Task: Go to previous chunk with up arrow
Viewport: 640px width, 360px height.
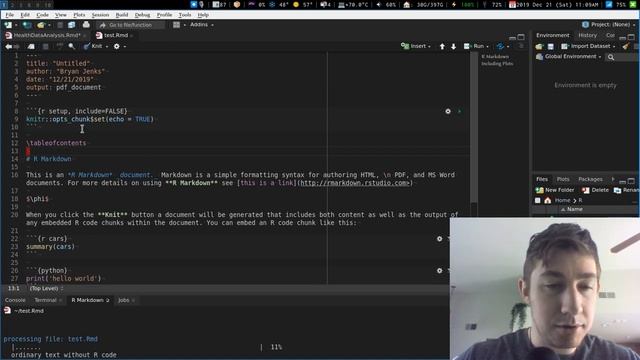Action: (442, 47)
